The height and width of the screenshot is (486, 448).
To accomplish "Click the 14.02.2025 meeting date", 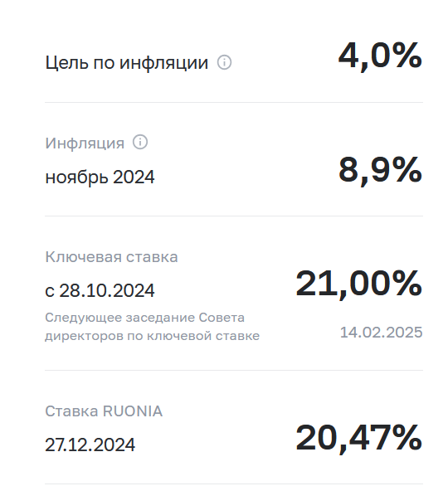I will [382, 333].
